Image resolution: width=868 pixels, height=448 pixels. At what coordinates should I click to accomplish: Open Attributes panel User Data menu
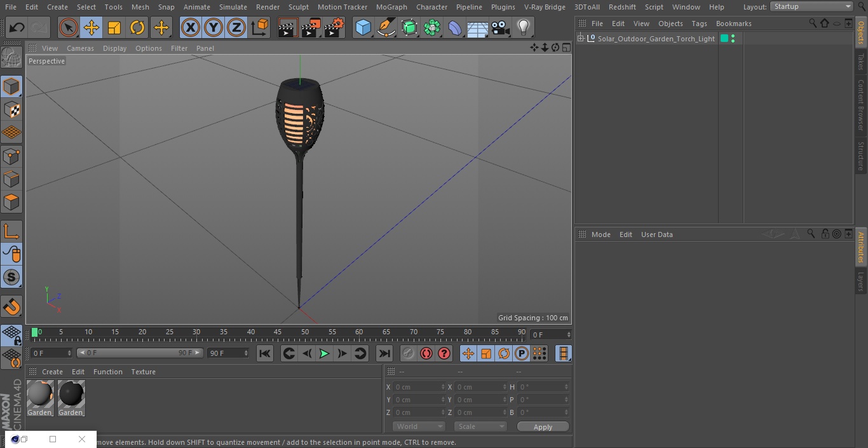pyautogui.click(x=656, y=234)
